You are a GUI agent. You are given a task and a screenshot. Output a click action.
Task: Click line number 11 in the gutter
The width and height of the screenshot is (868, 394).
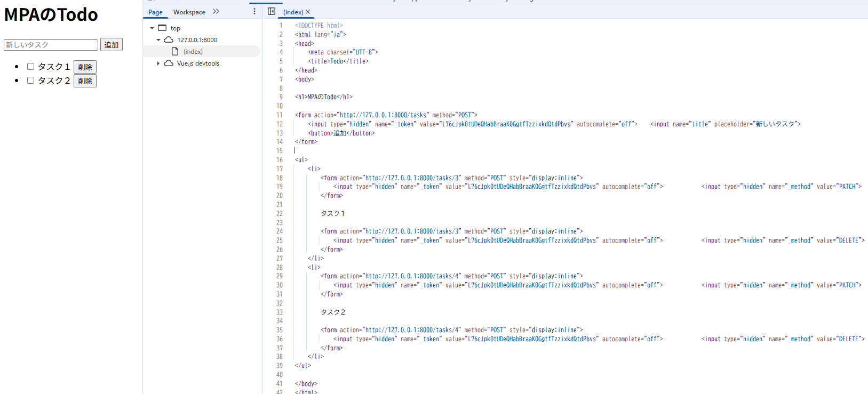point(280,115)
